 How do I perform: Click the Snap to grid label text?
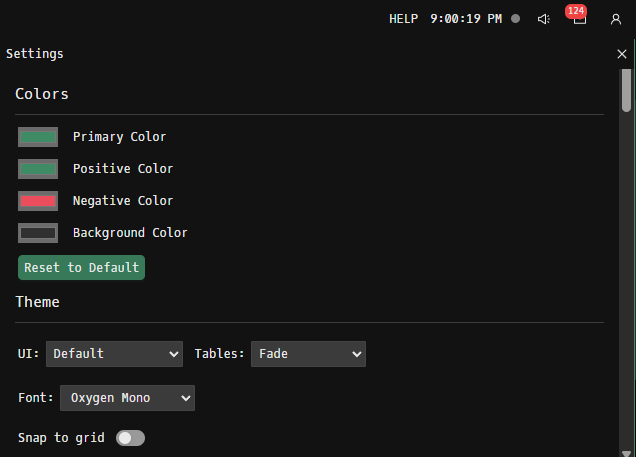point(62,438)
